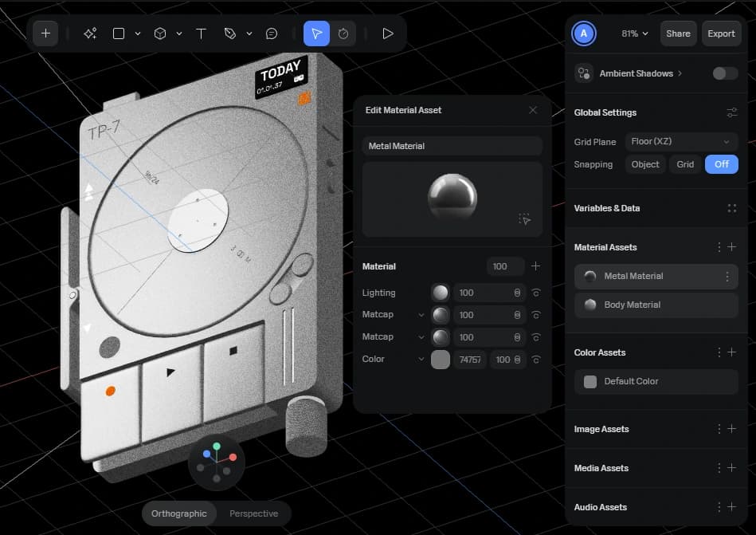
Task: Toggle visibility of Lighting layer
Action: click(536, 293)
